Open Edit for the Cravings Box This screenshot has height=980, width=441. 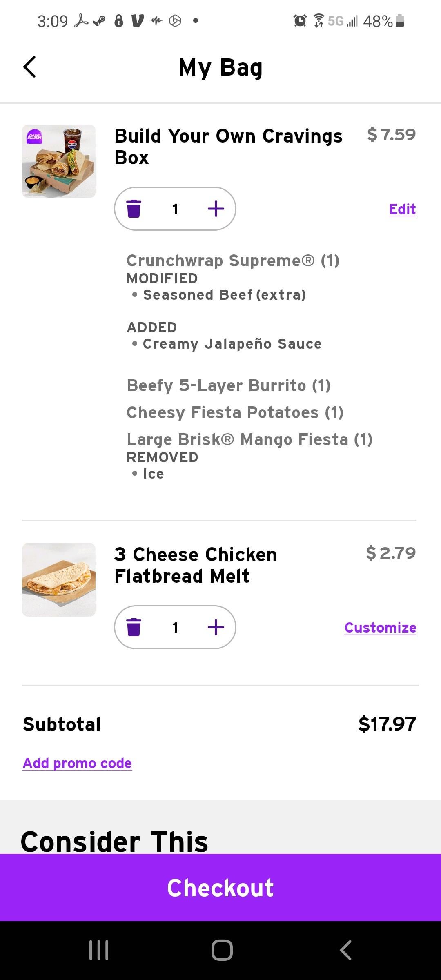(x=402, y=209)
